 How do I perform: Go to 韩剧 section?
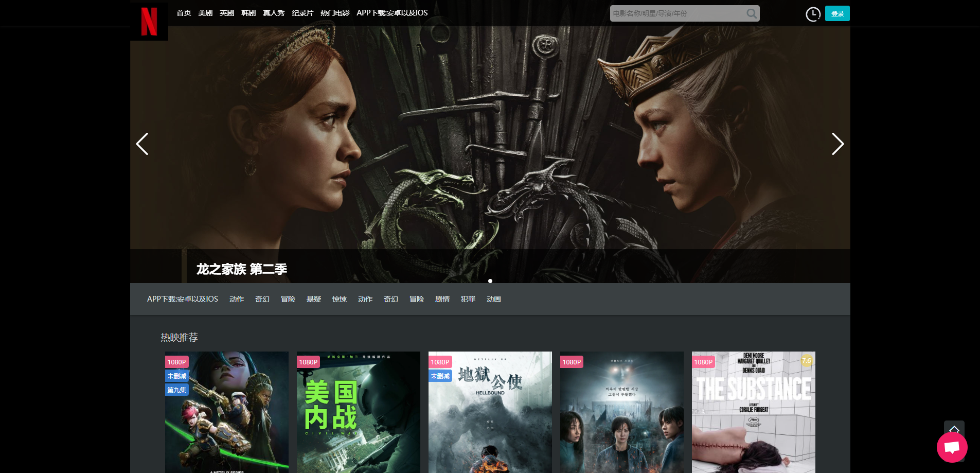click(248, 13)
